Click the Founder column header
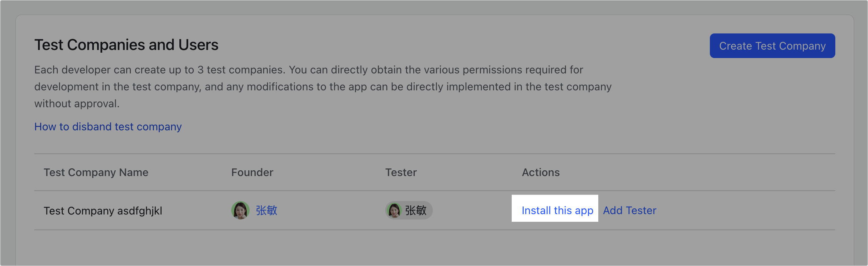This screenshot has height=266, width=868. coord(252,172)
